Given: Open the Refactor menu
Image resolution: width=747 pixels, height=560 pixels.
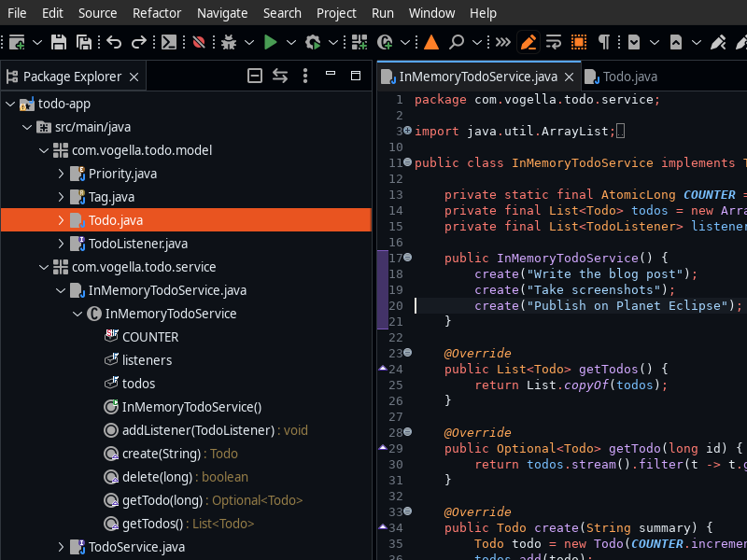Looking at the screenshot, I should click(x=157, y=13).
